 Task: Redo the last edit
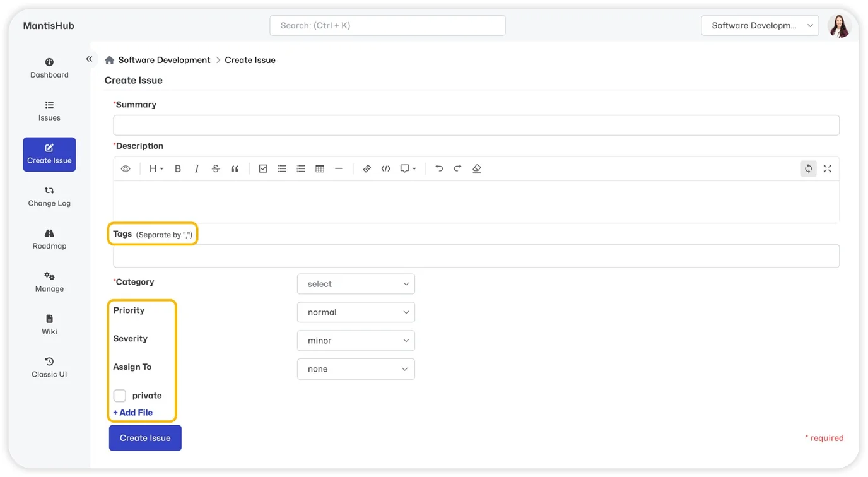[x=458, y=169]
